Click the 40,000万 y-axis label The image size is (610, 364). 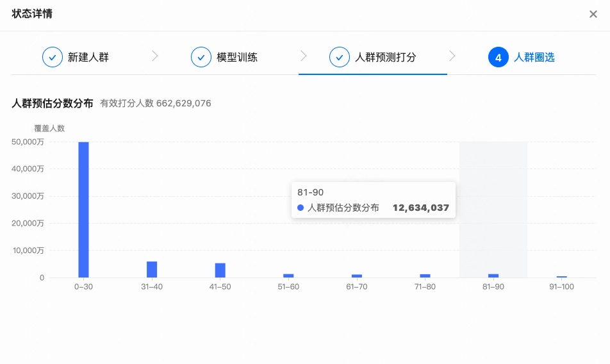tap(28, 169)
